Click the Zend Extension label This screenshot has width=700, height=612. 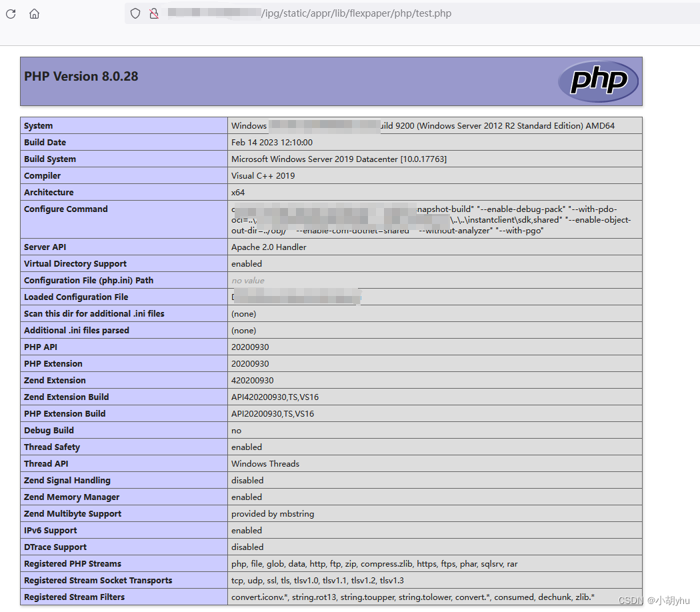[x=55, y=380]
